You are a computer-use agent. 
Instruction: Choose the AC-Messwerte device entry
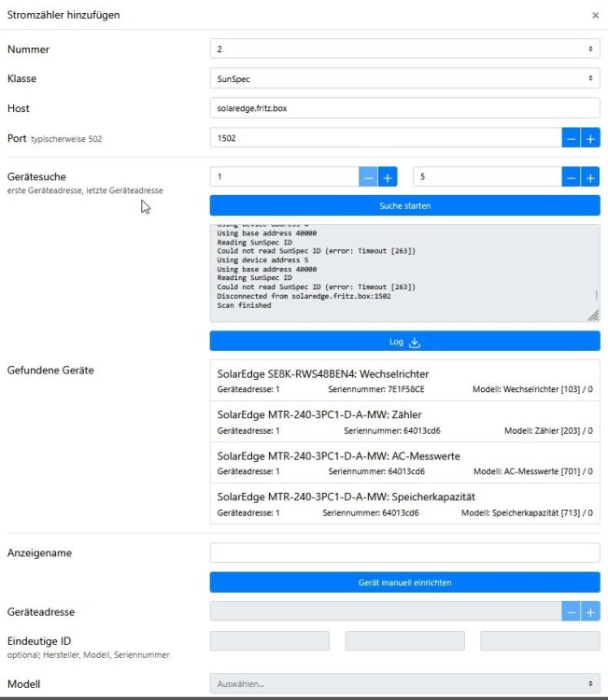point(404,463)
